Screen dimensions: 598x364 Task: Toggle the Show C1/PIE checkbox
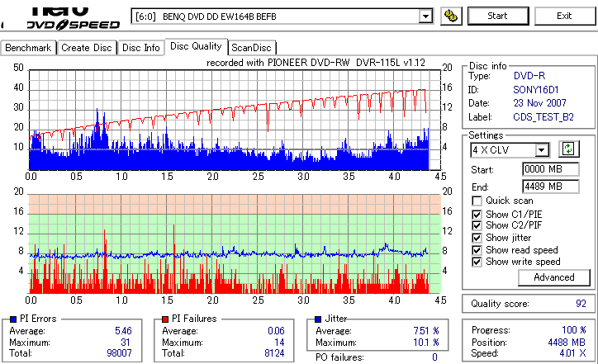[x=477, y=215]
